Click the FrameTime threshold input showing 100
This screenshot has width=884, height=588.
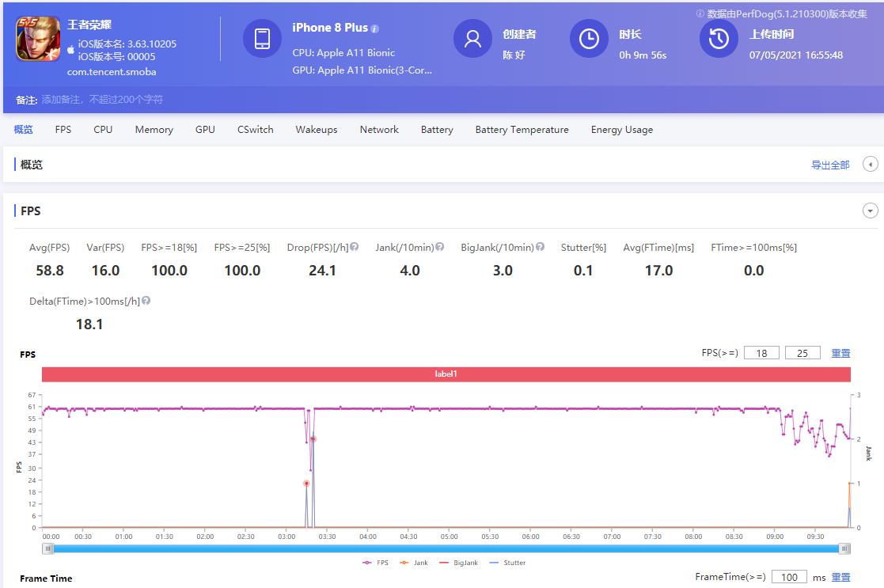click(x=788, y=577)
